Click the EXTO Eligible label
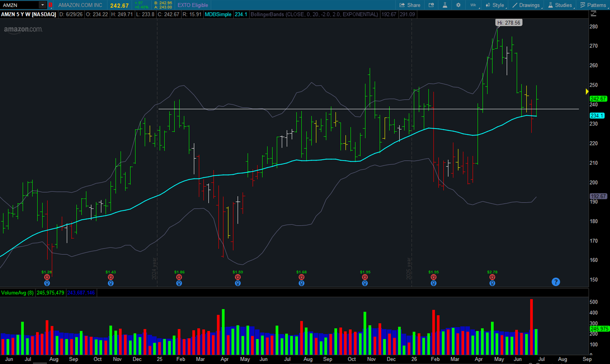The height and width of the screenshot is (364, 610). tap(193, 5)
